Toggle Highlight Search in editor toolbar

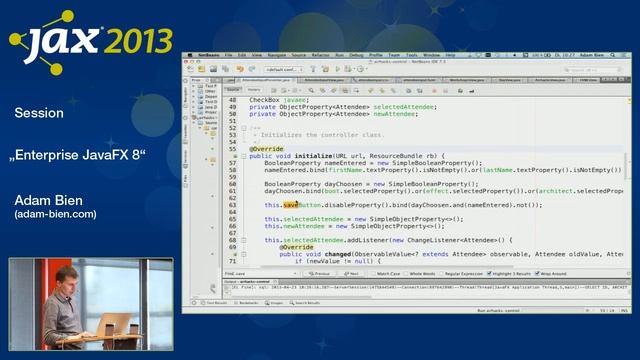point(345,90)
